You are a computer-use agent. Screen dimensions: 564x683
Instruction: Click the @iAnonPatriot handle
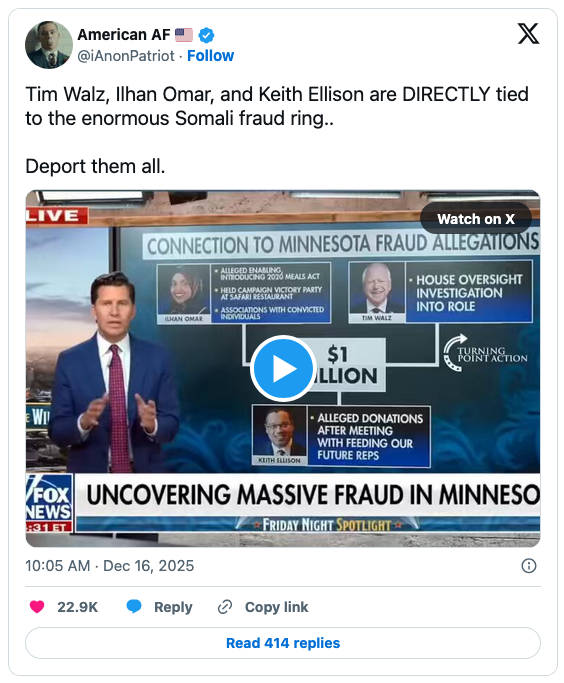pyautogui.click(x=126, y=56)
